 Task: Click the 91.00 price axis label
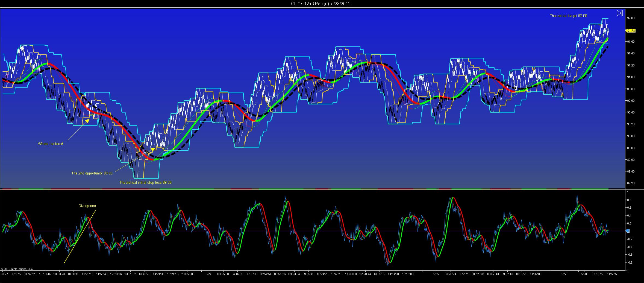(x=631, y=77)
